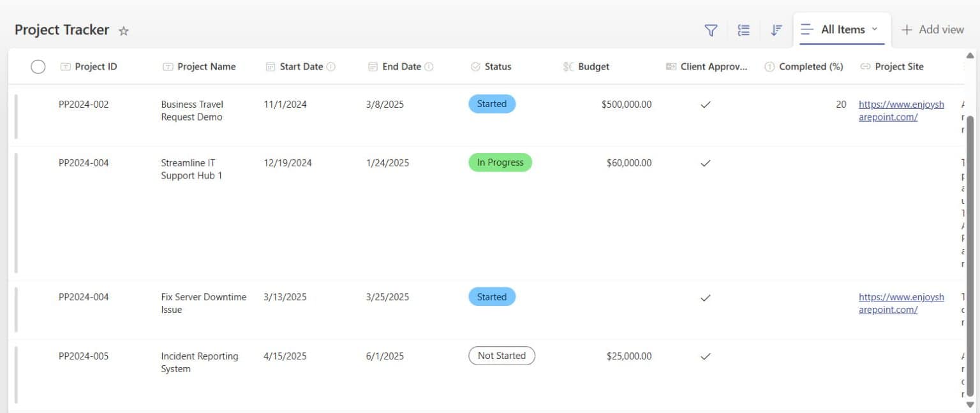Star the Project Tracker list
This screenshot has width=980, height=413.
[124, 31]
